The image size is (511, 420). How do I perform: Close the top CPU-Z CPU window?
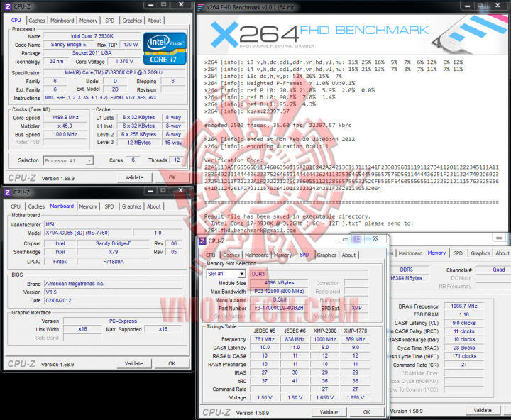pyautogui.click(x=181, y=4)
